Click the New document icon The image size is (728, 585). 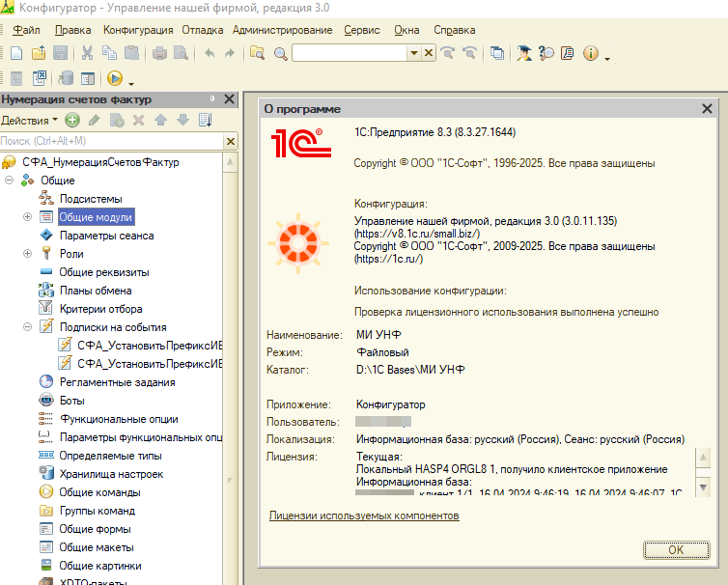[15, 53]
